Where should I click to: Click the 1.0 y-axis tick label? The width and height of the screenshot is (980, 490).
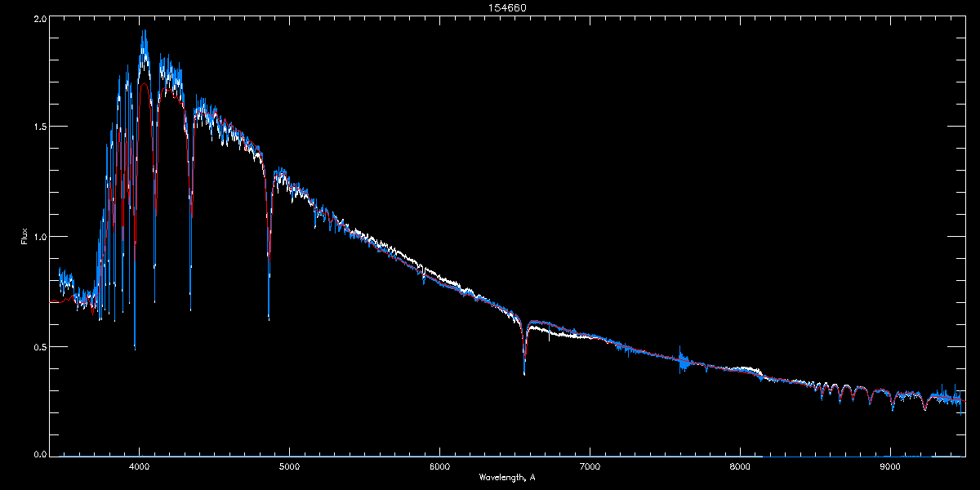tap(39, 237)
